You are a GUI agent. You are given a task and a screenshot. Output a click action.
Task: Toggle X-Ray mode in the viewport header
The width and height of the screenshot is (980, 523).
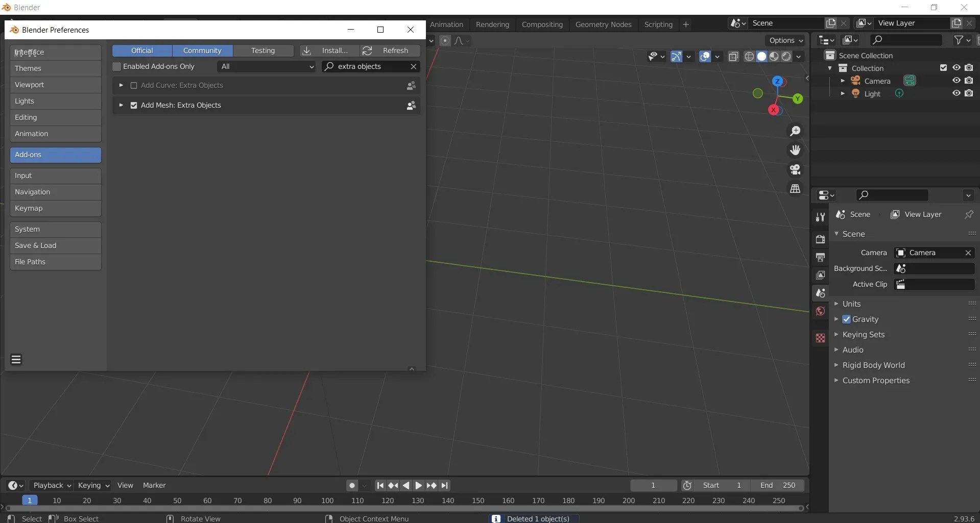click(x=734, y=56)
